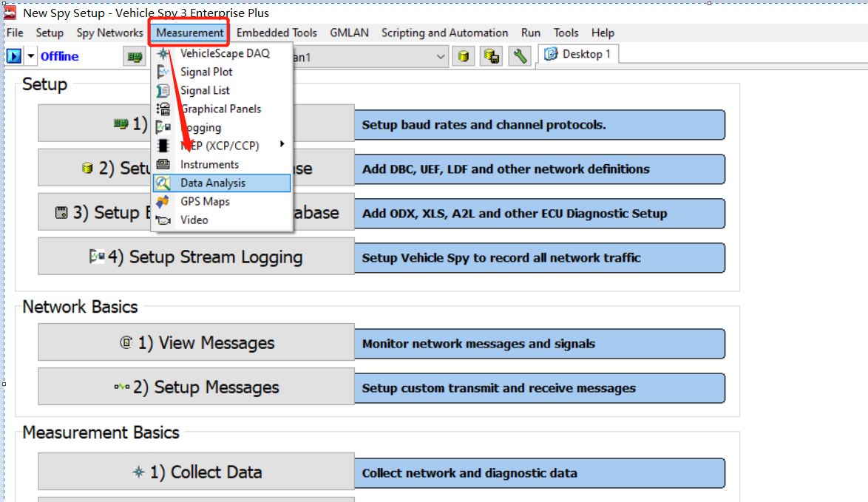Click the green wrench toolbar icon
868x502 pixels.
[521, 56]
